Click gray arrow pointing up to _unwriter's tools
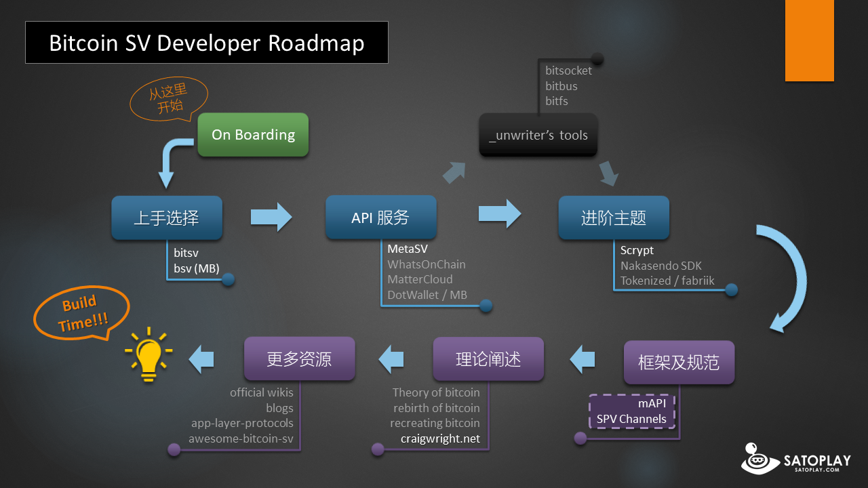This screenshot has height=488, width=868. [456, 172]
